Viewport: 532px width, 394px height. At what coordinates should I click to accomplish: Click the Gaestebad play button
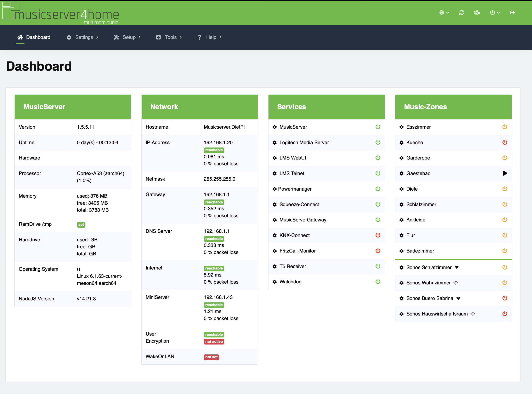point(505,173)
